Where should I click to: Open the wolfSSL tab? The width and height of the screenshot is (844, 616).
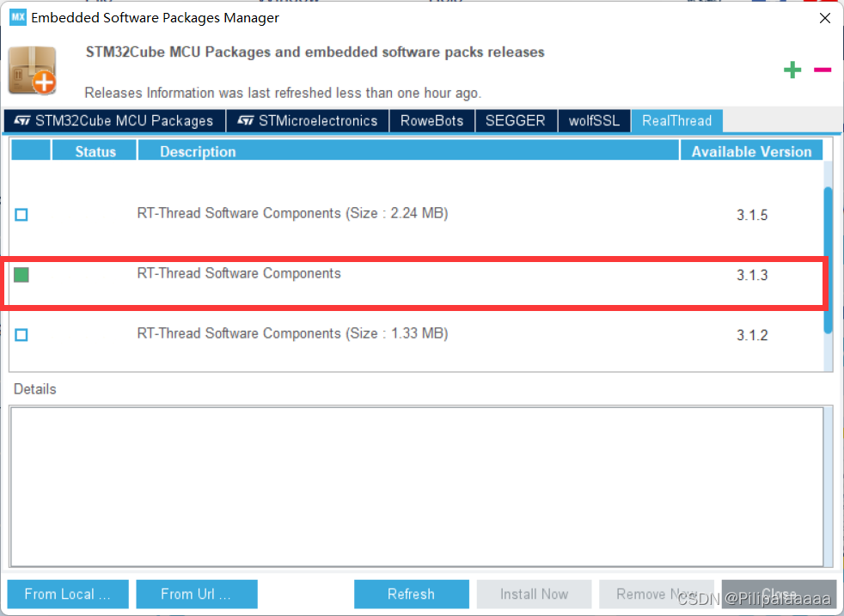click(x=594, y=120)
